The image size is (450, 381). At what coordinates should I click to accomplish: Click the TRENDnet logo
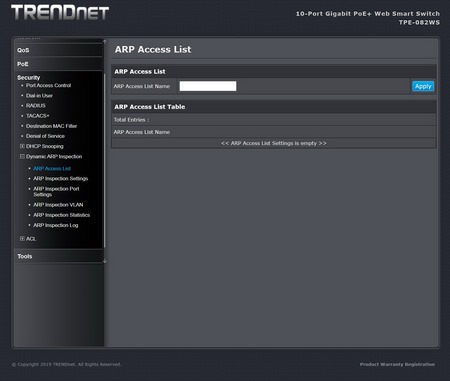click(x=60, y=12)
